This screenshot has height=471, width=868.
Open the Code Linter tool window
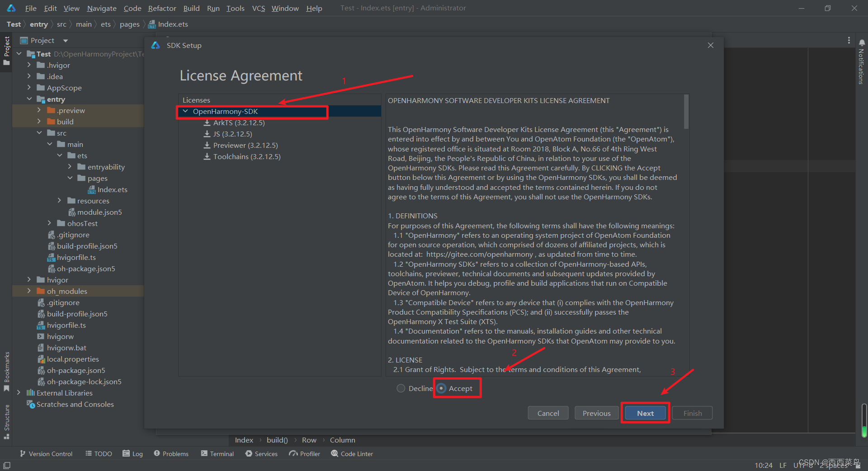click(352, 453)
